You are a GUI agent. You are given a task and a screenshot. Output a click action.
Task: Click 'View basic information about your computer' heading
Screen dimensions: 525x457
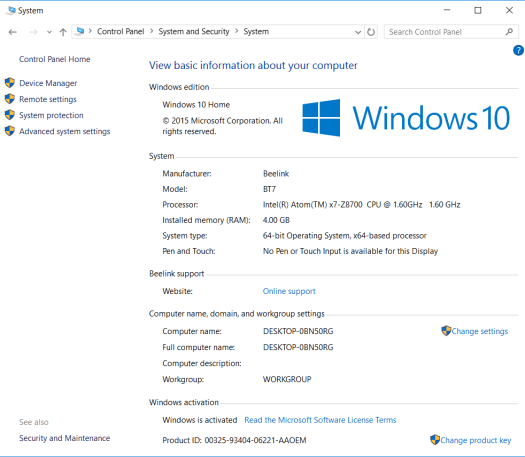pos(253,65)
